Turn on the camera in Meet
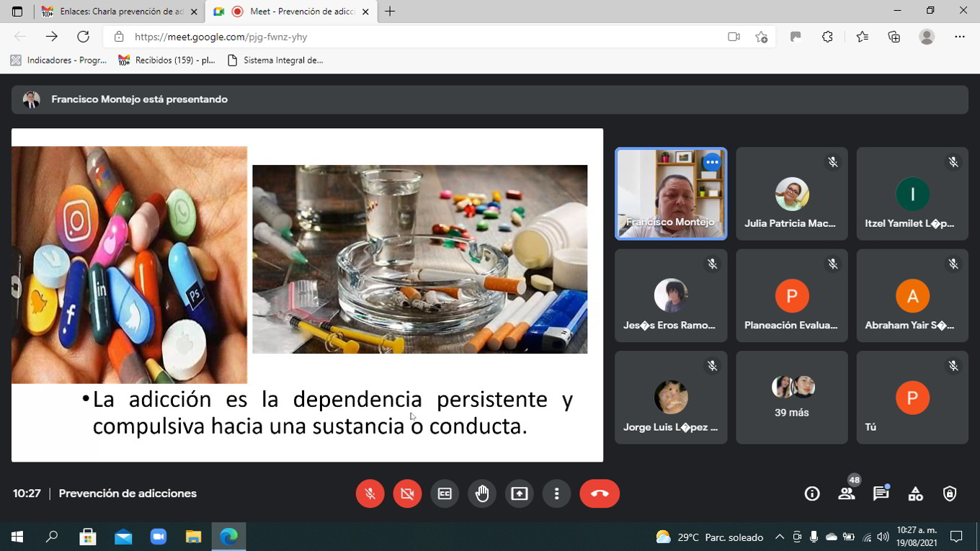 click(407, 493)
